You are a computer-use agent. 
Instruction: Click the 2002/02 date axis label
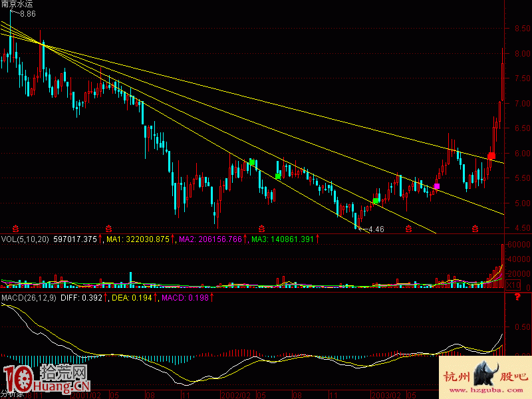point(236,395)
